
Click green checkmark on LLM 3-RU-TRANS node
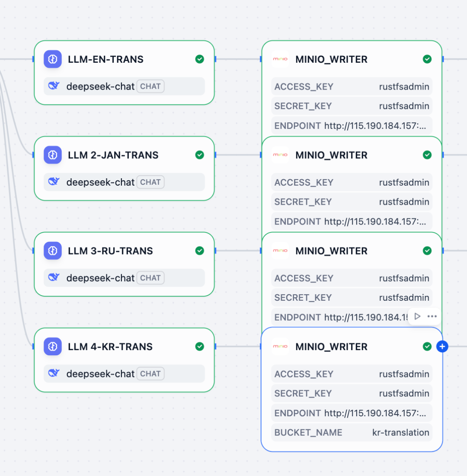click(199, 251)
